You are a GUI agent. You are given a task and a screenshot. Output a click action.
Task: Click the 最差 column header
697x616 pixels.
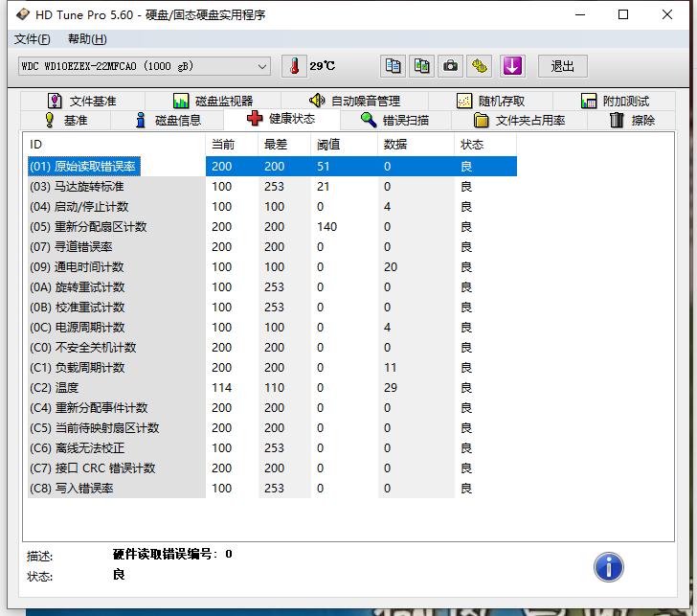[x=284, y=144]
